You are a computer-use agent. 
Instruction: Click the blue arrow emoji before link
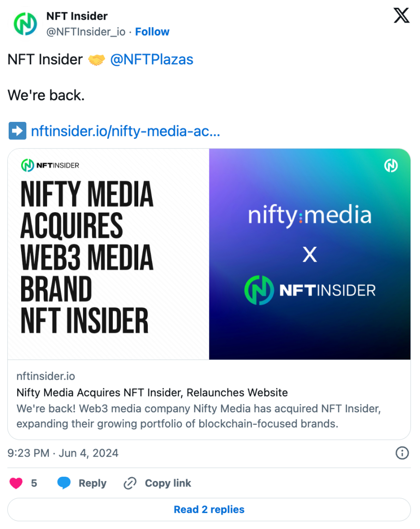click(17, 131)
